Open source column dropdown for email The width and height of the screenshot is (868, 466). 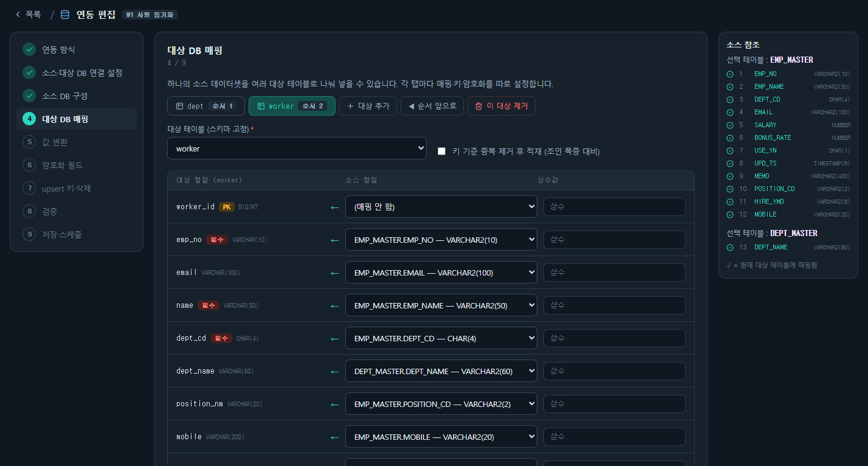coord(441,273)
